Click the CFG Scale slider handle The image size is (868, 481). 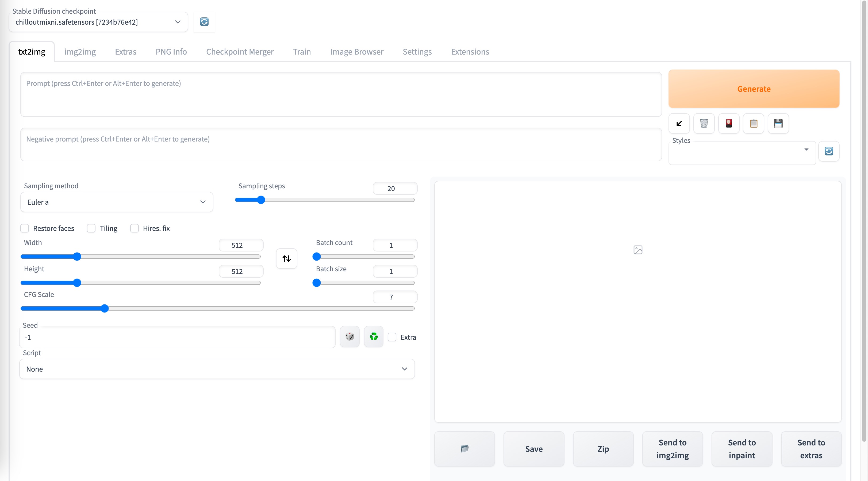click(105, 308)
